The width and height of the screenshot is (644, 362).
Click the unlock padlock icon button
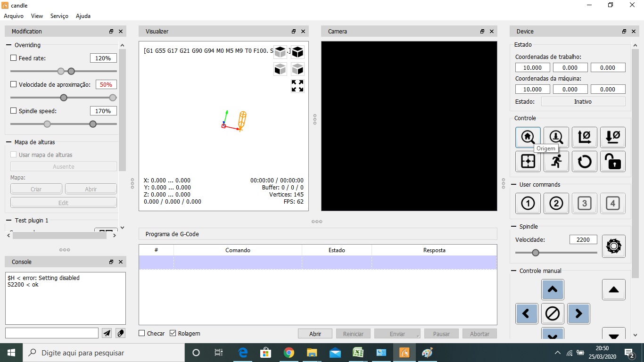click(x=613, y=161)
